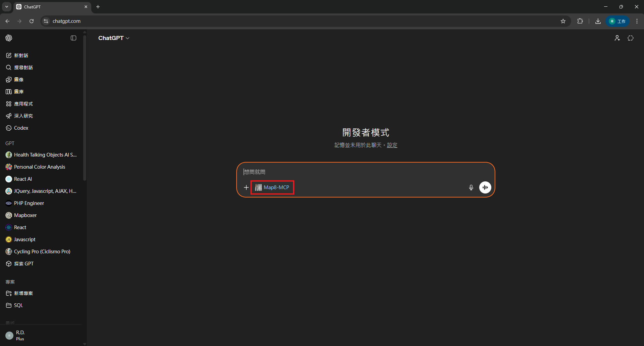
Task: Click the 設定 settings link
Action: [x=392, y=145]
